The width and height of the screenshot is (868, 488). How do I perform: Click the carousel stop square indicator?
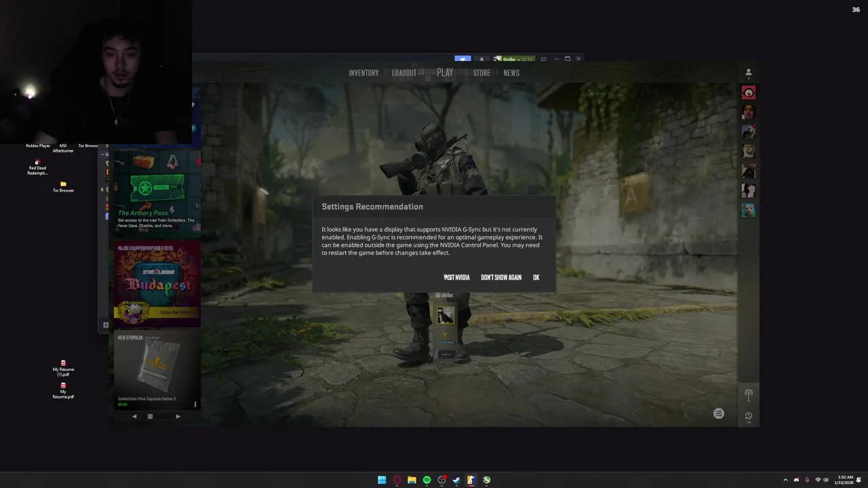tap(151, 416)
